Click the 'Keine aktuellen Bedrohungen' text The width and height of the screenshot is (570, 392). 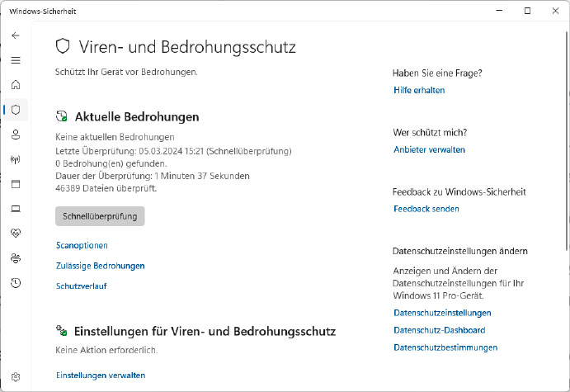pos(115,137)
